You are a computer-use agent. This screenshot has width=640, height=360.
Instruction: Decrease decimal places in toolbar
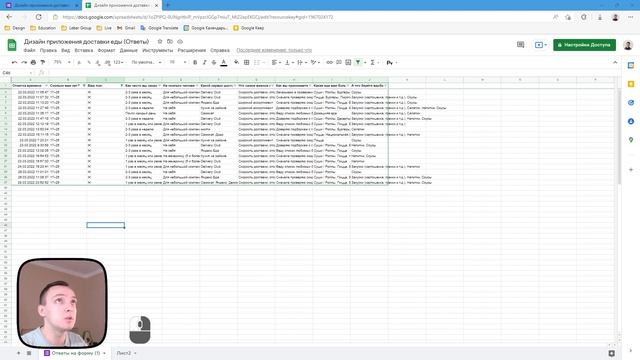[98, 62]
